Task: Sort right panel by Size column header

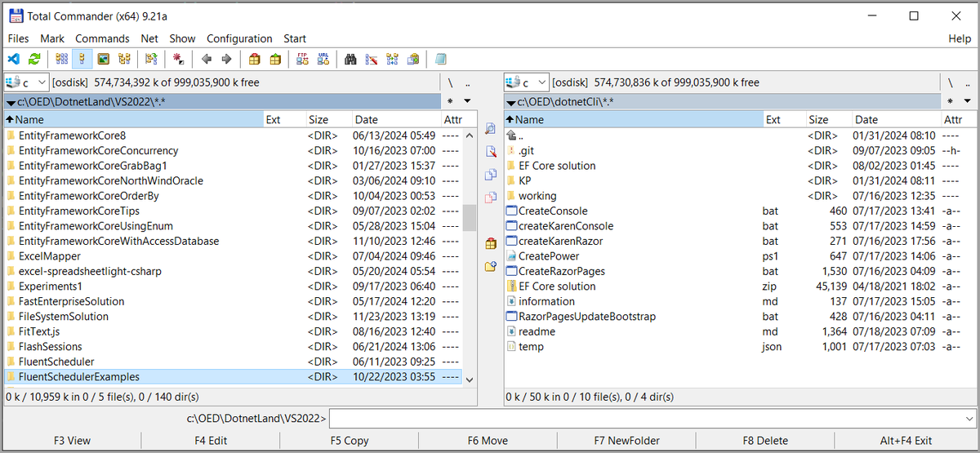Action: pyautogui.click(x=829, y=119)
